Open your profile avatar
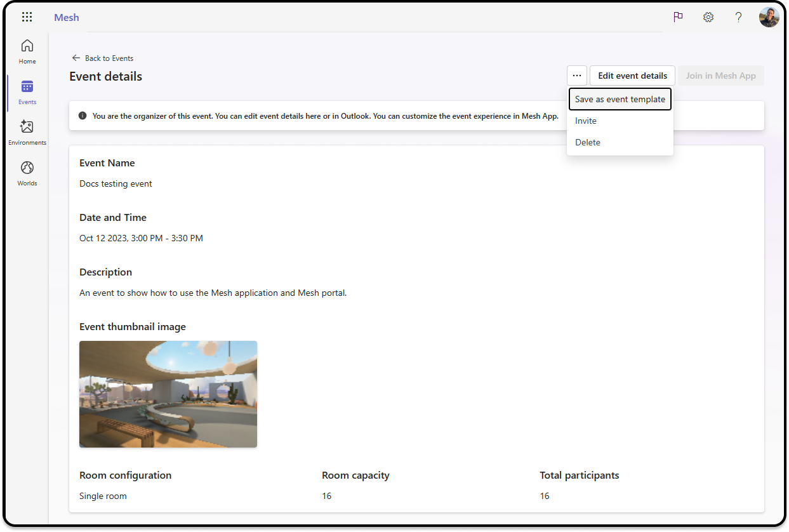Screen dimensions: 789x532 769,17
